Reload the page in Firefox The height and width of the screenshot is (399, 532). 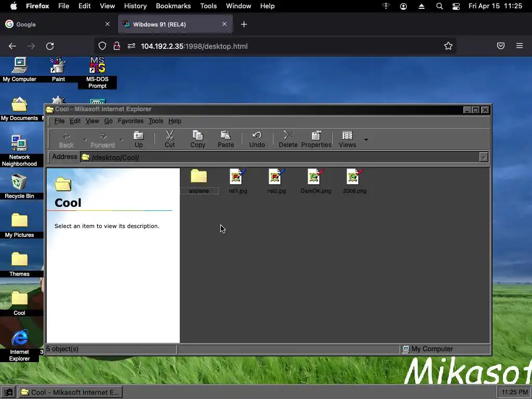[50, 46]
